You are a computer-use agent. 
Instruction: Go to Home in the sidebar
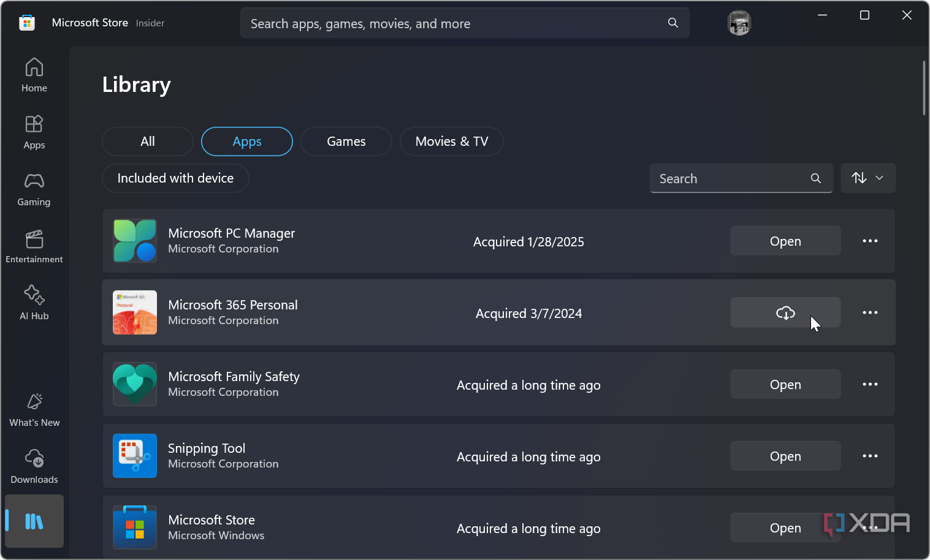pos(34,75)
